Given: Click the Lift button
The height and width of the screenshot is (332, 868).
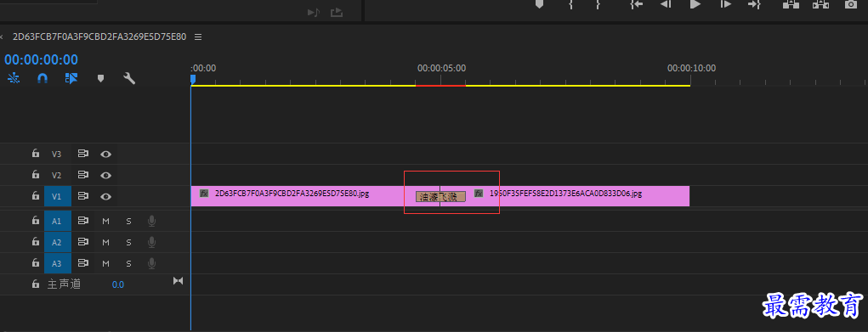Looking at the screenshot, I should click(791, 4).
